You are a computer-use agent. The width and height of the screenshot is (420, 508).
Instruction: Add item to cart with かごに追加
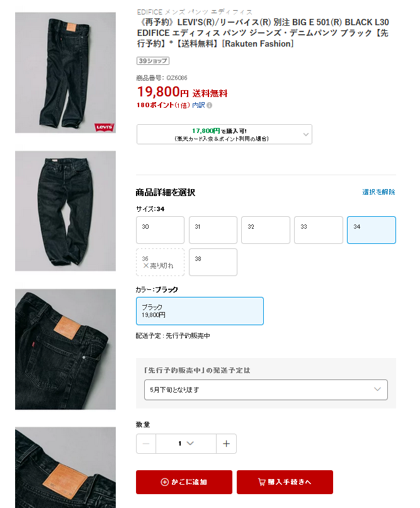(x=184, y=482)
